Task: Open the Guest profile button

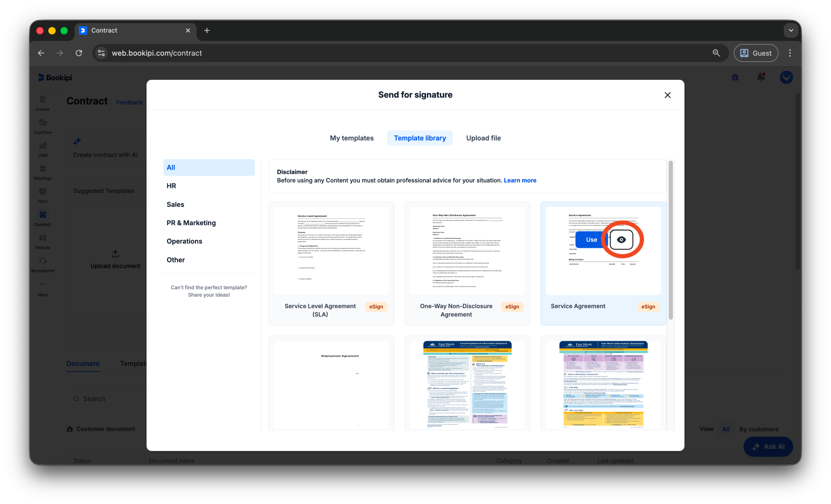Action: pyautogui.click(x=756, y=53)
